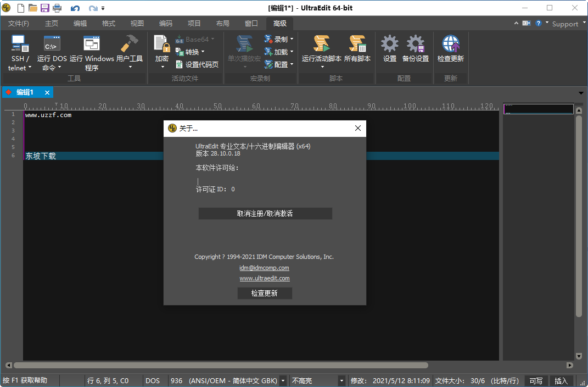Switch to the Coding (编码) tab
The height and width of the screenshot is (387, 588).
click(165, 24)
